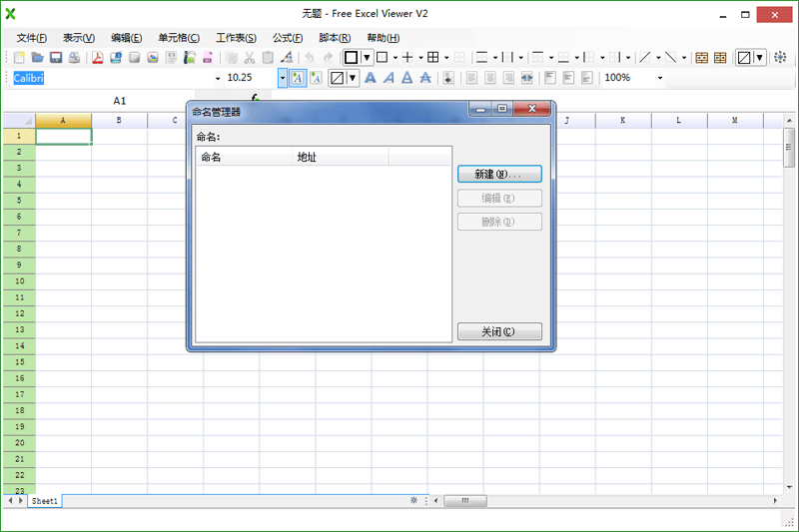Switch to the Sheet1 tab
The height and width of the screenshot is (532, 799).
coord(45,501)
